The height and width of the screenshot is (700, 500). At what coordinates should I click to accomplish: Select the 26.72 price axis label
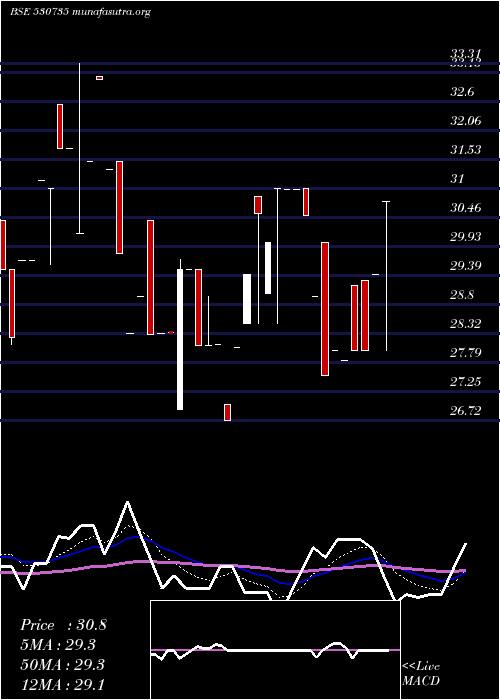pyautogui.click(x=466, y=411)
